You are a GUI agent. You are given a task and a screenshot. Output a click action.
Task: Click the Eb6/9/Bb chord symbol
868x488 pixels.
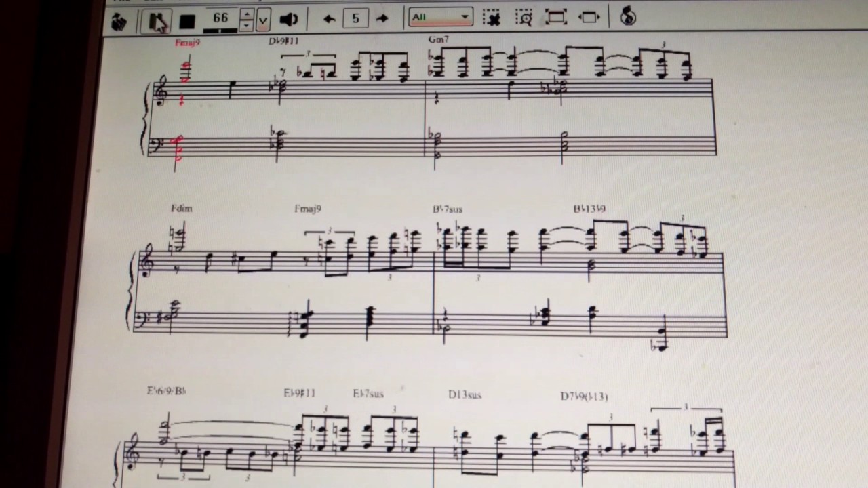[167, 391]
